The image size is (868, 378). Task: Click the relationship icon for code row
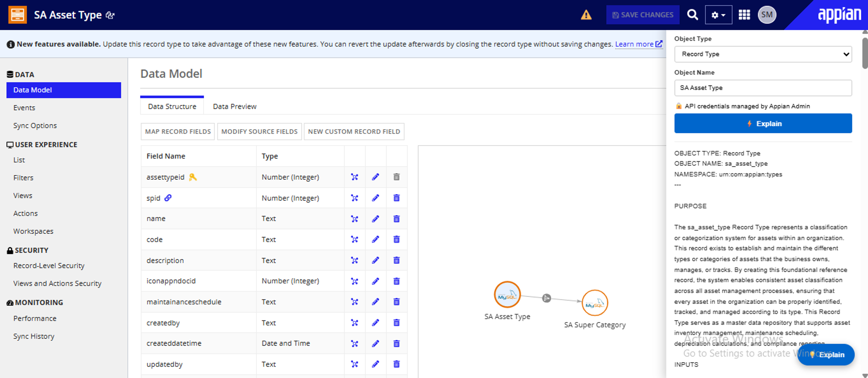354,239
